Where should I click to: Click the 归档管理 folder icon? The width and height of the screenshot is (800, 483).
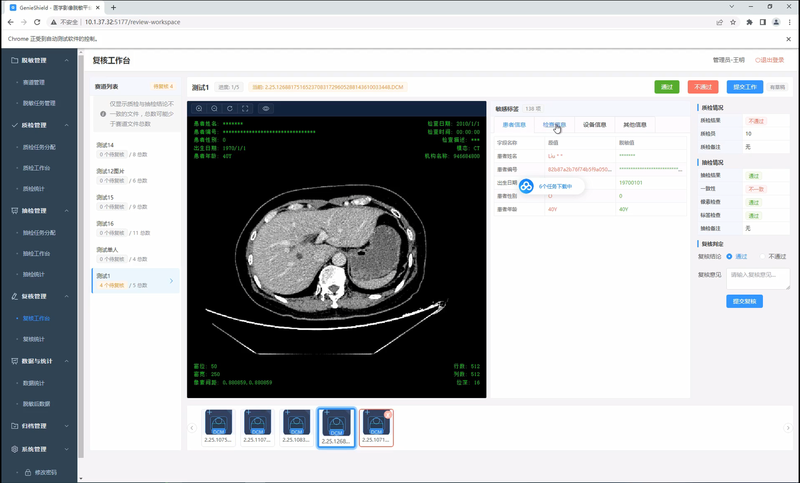pyautogui.click(x=14, y=426)
